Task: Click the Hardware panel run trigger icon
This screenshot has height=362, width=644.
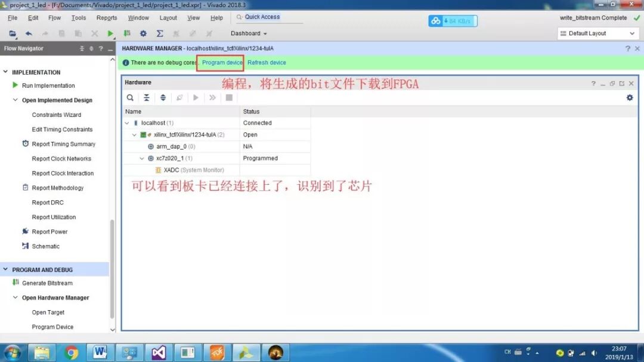Action: pos(196,97)
